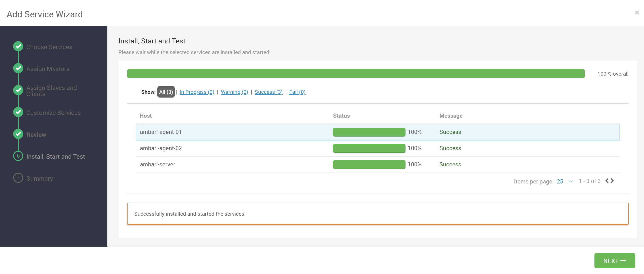Filter hosts by Warning (0)
The height and width of the screenshot is (274, 644).
tap(235, 92)
